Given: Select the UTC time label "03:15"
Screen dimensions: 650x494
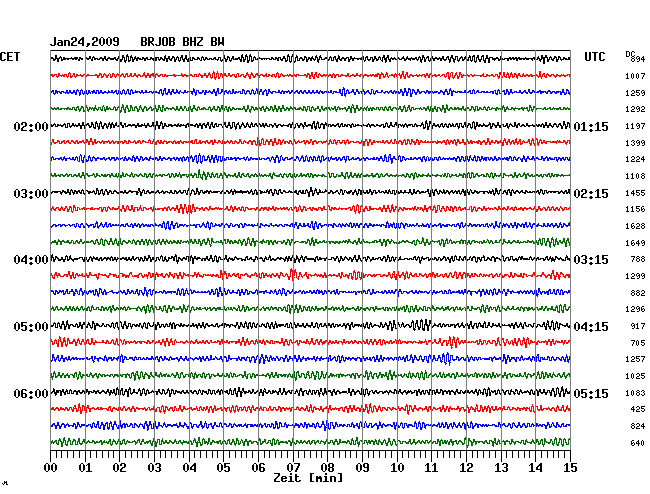Looking at the screenshot, I should pos(591,260).
